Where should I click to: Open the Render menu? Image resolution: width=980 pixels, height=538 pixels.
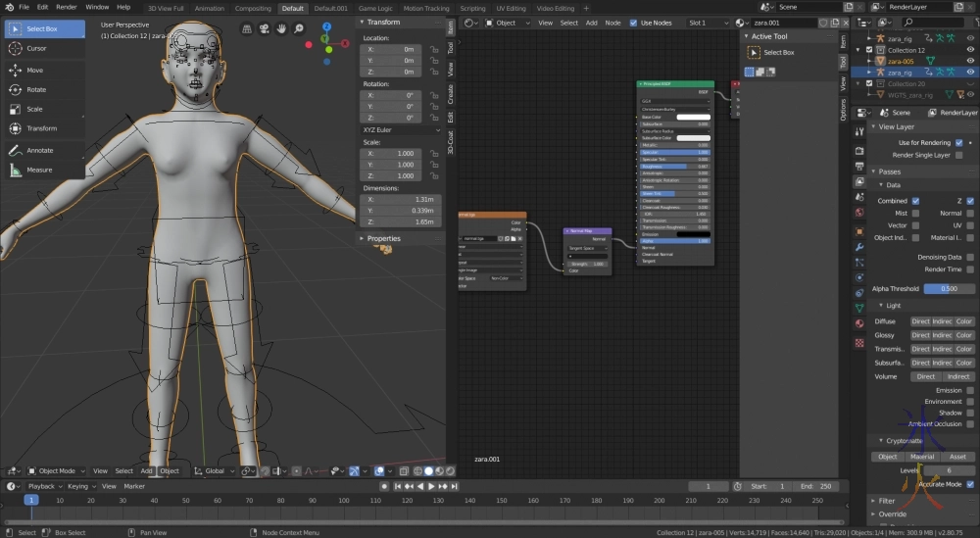[x=66, y=7]
